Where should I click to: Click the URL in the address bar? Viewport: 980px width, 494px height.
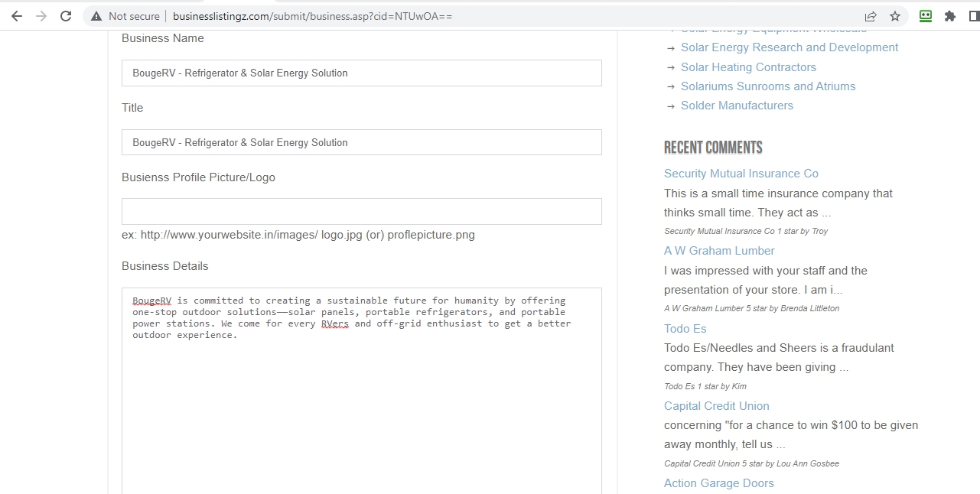click(312, 16)
